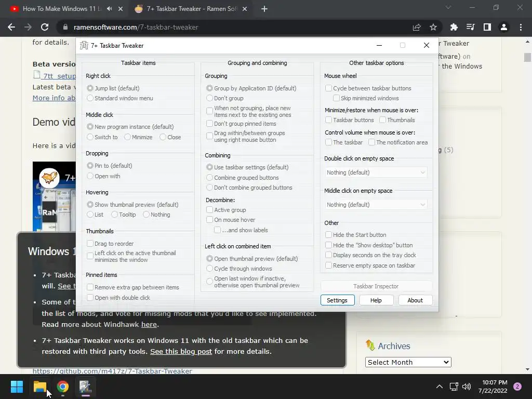Click the volume speaker icon in tray
Screen dimensions: 532x399
click(467, 387)
